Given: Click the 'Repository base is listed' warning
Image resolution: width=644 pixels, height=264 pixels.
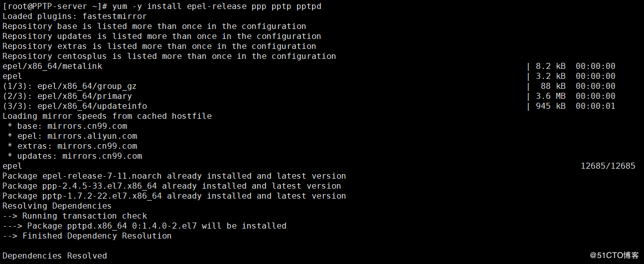Looking at the screenshot, I should [154, 26].
